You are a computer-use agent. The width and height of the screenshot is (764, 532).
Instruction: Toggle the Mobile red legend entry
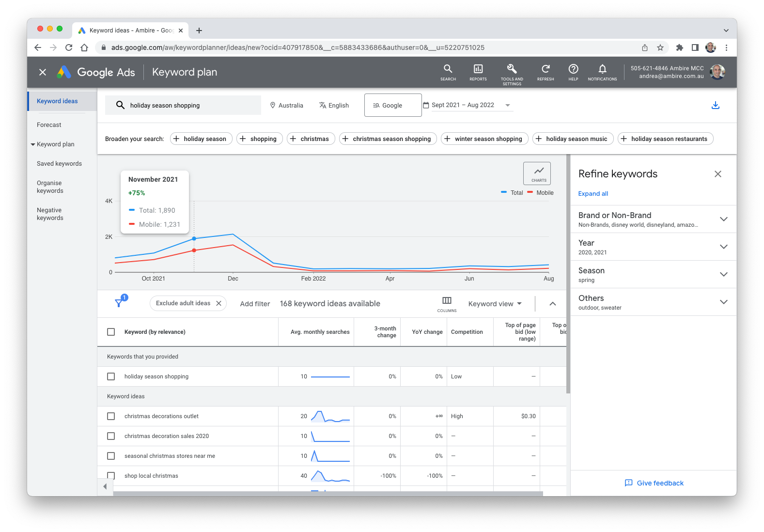540,193
